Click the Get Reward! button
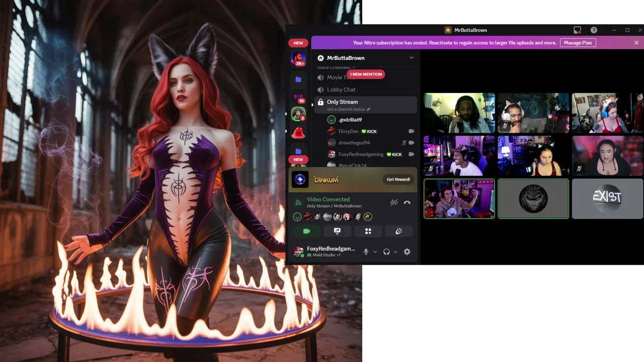 [398, 179]
